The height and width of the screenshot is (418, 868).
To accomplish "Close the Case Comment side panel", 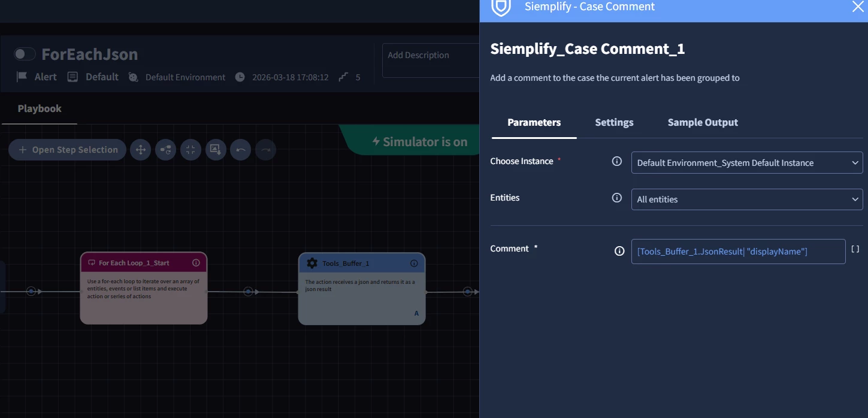I will coord(858,7).
